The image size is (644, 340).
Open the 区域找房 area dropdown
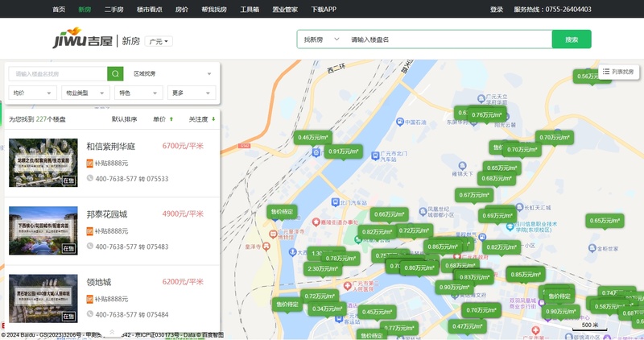(171, 73)
